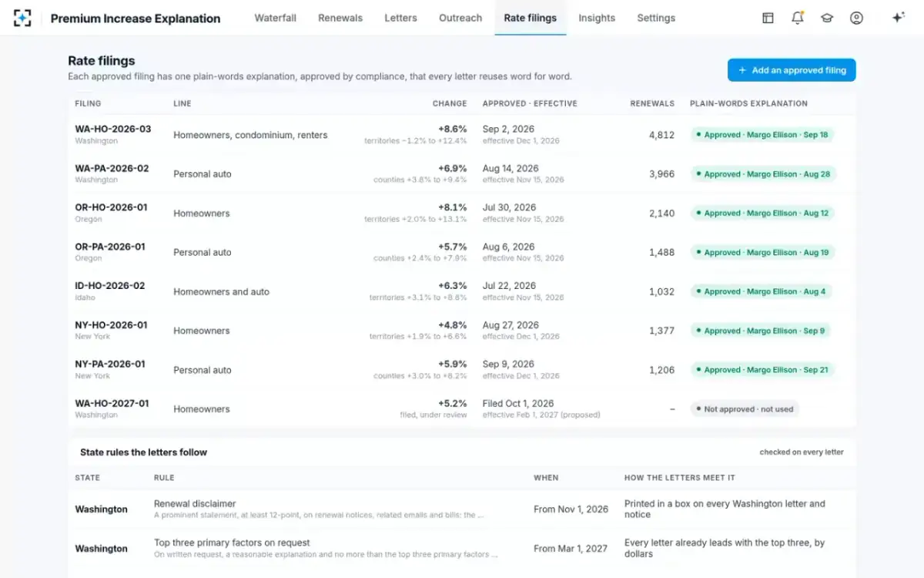Screen dimensions: 924x578
Task: Click the +8.6% change value
Action: [453, 129]
